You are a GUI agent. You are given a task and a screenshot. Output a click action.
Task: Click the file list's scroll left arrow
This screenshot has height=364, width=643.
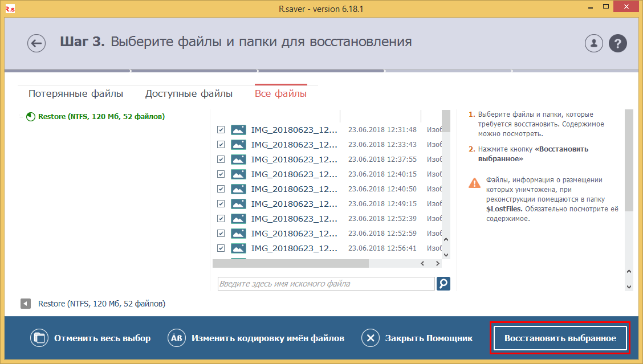point(422,264)
